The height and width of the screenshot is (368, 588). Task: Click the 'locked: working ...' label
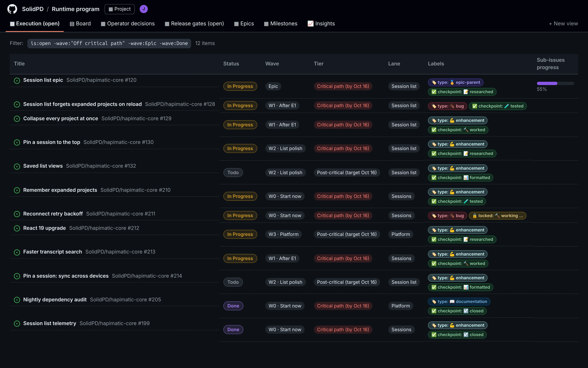[497, 216]
